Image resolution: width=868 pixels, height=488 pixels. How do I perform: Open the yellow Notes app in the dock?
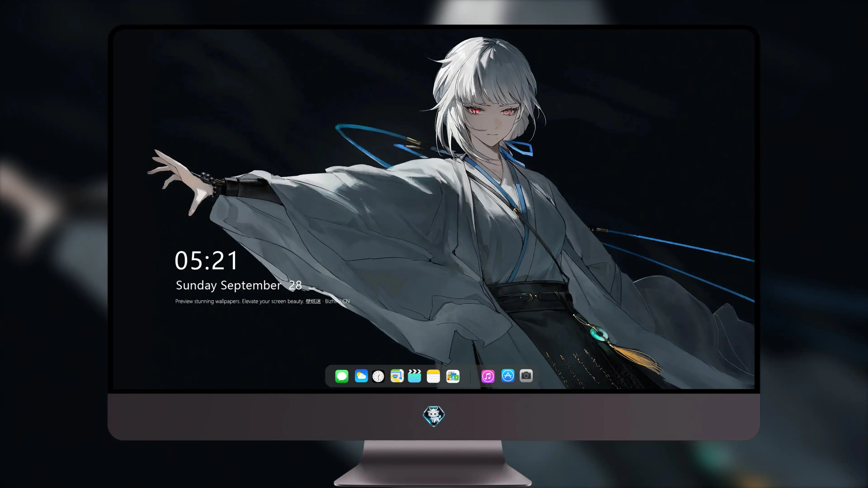[x=433, y=376]
